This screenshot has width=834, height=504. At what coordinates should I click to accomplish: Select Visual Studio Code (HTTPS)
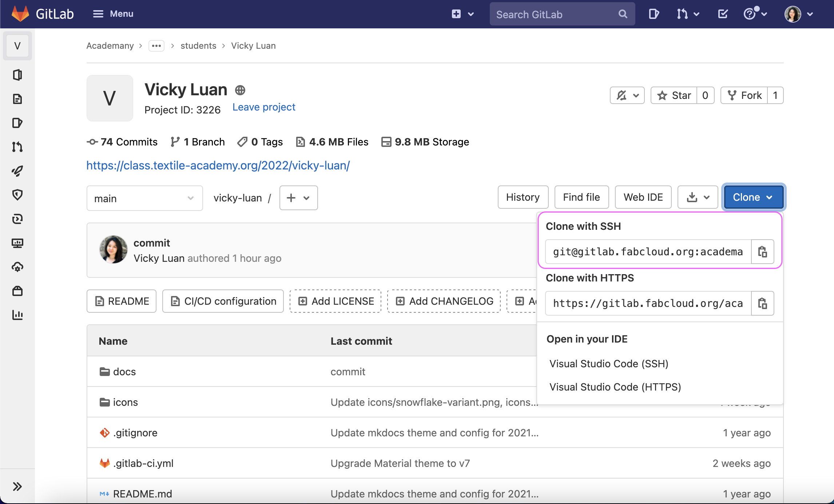tap(615, 387)
